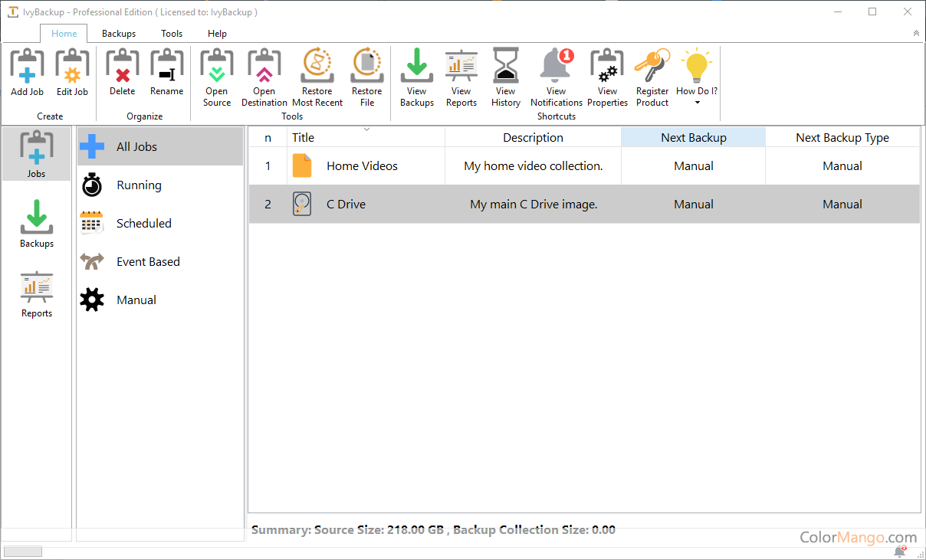
Task: Select the Home Videos job row
Action: [584, 166]
